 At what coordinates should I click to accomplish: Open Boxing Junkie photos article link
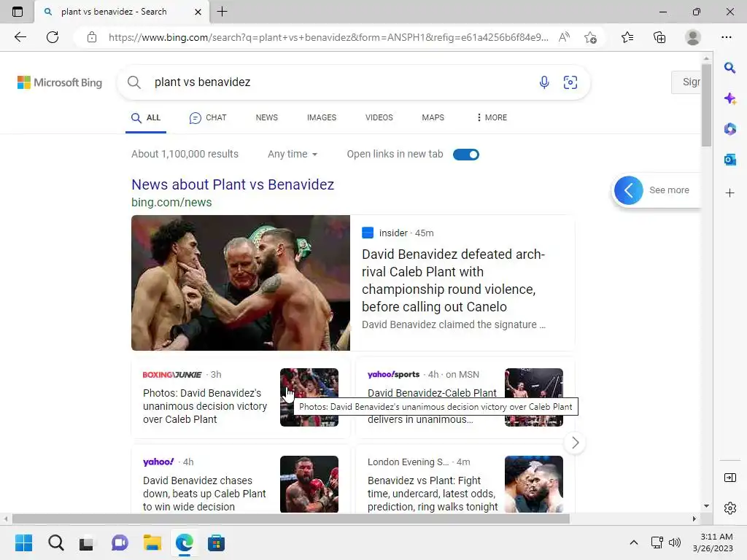205,406
